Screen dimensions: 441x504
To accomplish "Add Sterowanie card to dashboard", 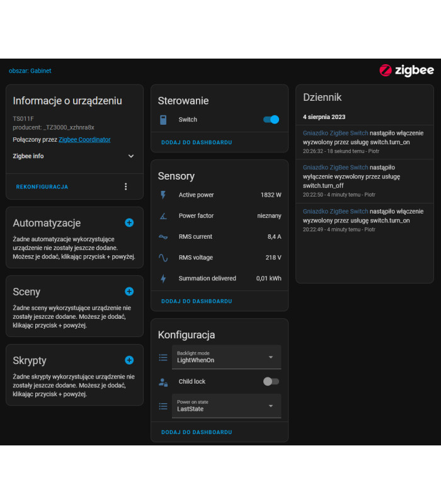I will click(197, 142).
